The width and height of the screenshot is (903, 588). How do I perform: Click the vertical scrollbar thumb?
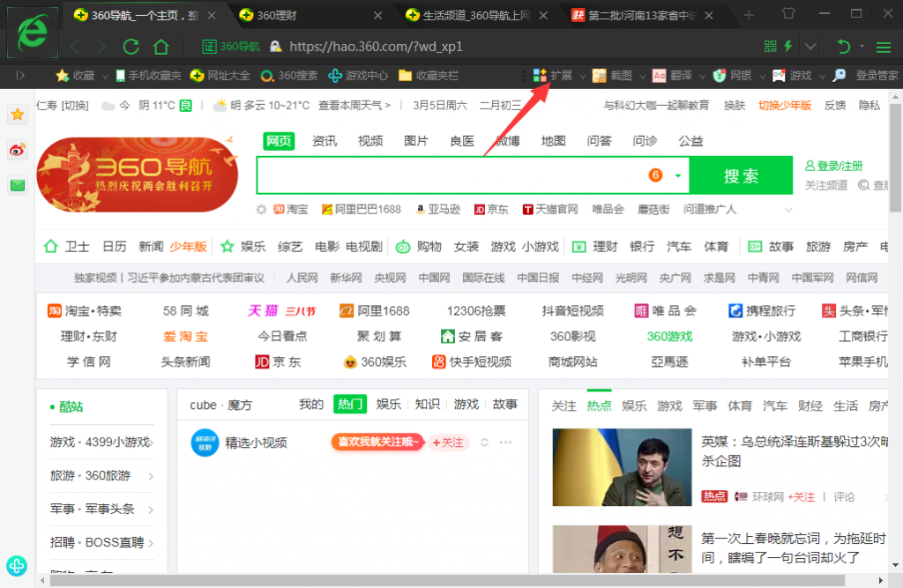click(895, 158)
